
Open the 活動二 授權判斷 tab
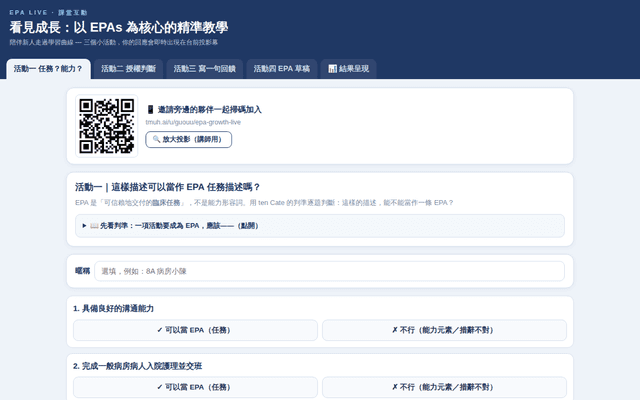point(128,69)
